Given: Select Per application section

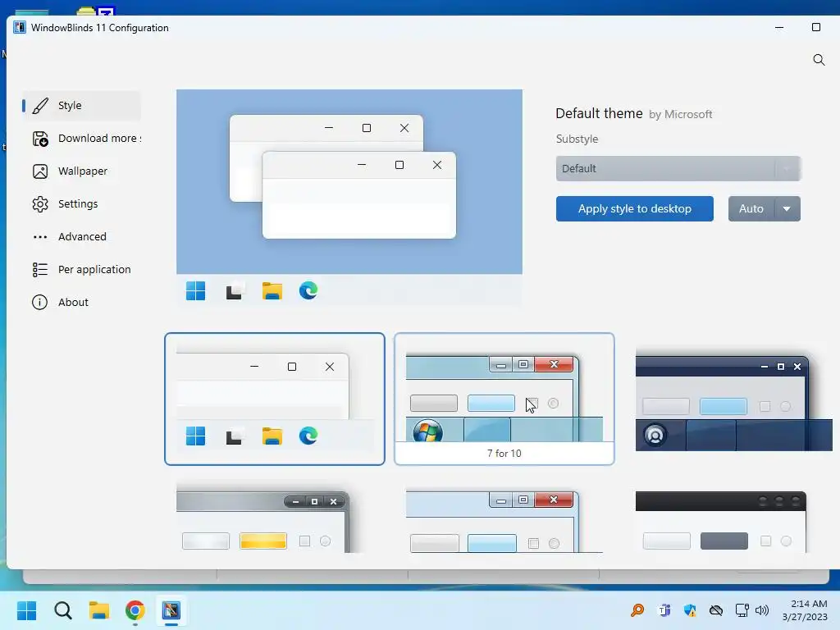Looking at the screenshot, I should click(81, 269).
